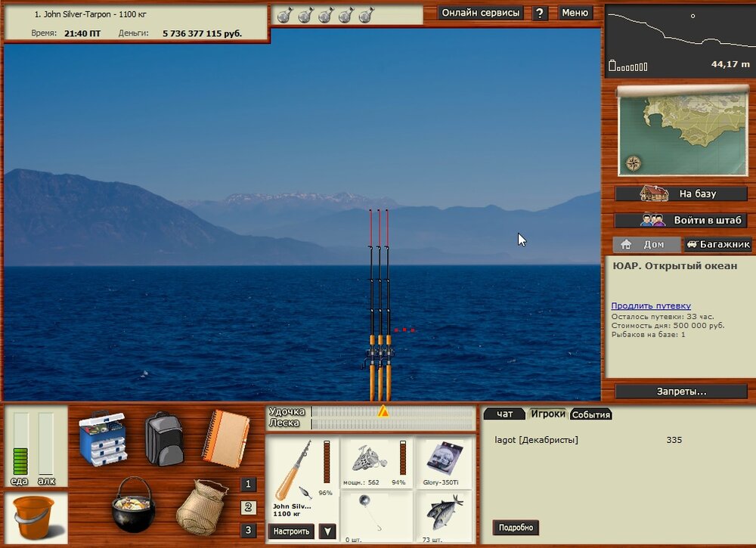Click the Удочка tension bar

[392, 412]
